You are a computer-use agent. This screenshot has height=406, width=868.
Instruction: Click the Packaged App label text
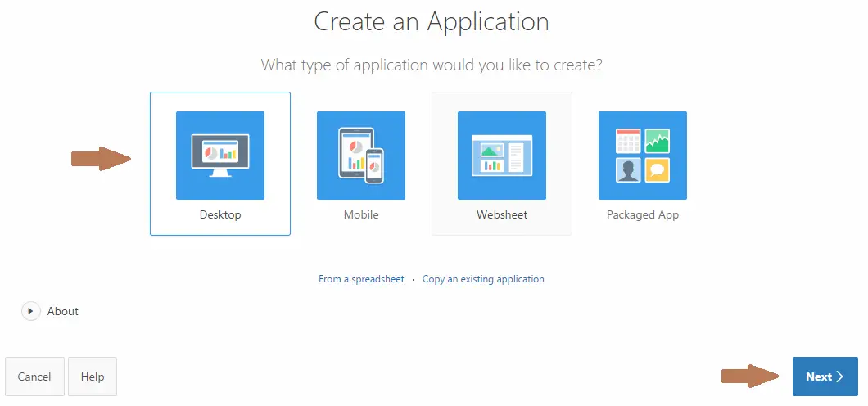click(643, 214)
